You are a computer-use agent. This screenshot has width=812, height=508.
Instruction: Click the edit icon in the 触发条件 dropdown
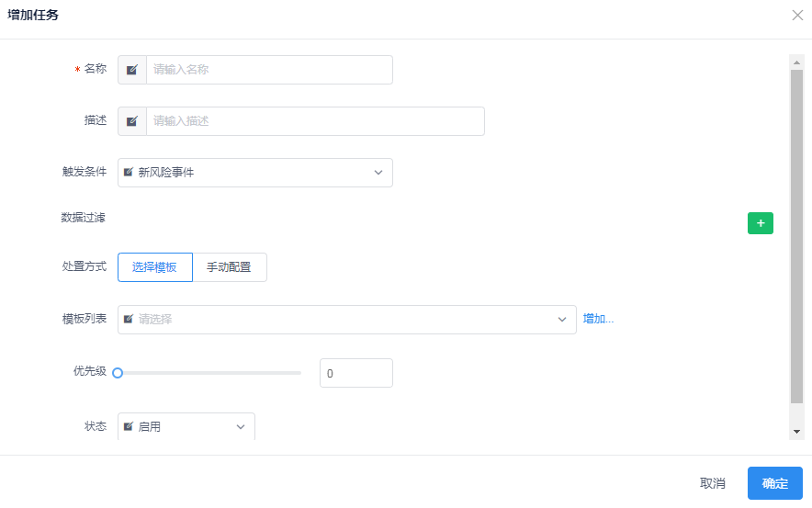(129, 173)
